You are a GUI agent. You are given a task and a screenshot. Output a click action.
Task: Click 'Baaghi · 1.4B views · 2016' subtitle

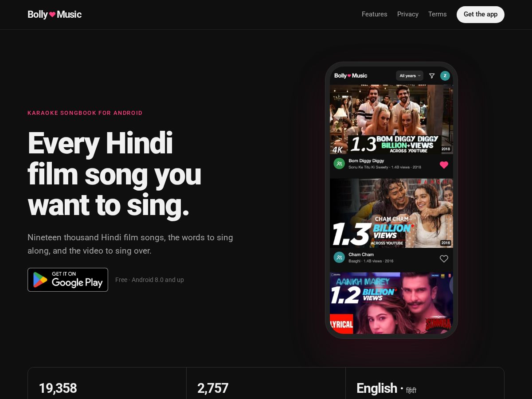click(371, 261)
